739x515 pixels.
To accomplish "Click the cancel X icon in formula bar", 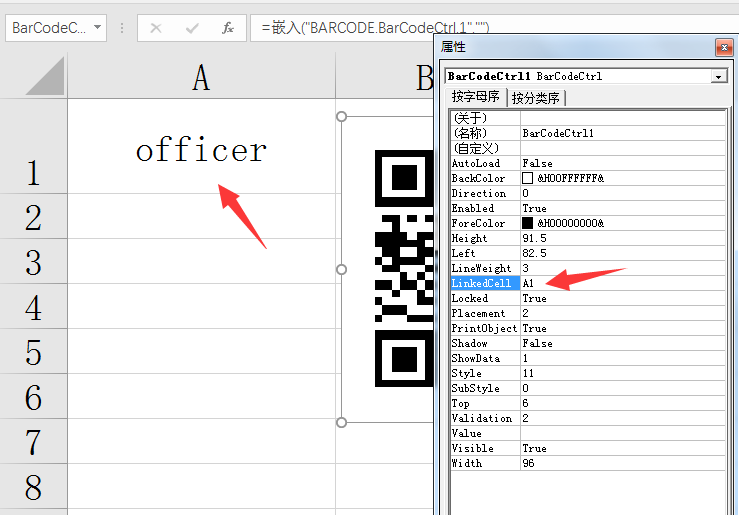I will tap(156, 28).
